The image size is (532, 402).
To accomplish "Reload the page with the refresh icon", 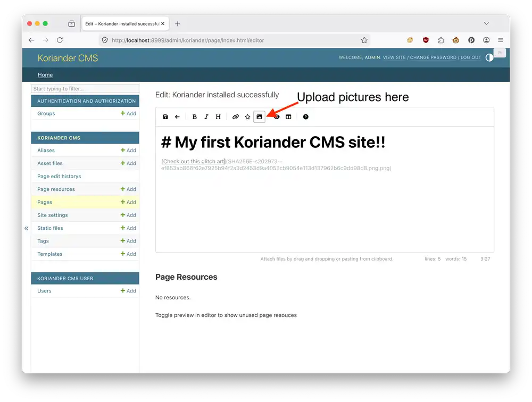I will pos(60,40).
